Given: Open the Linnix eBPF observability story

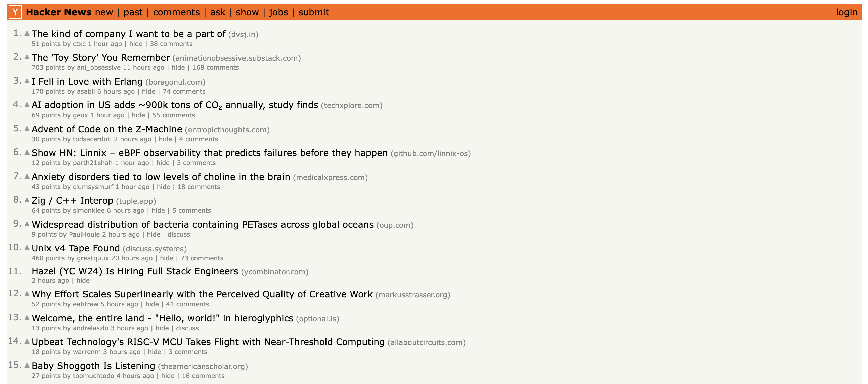Looking at the screenshot, I should point(209,153).
